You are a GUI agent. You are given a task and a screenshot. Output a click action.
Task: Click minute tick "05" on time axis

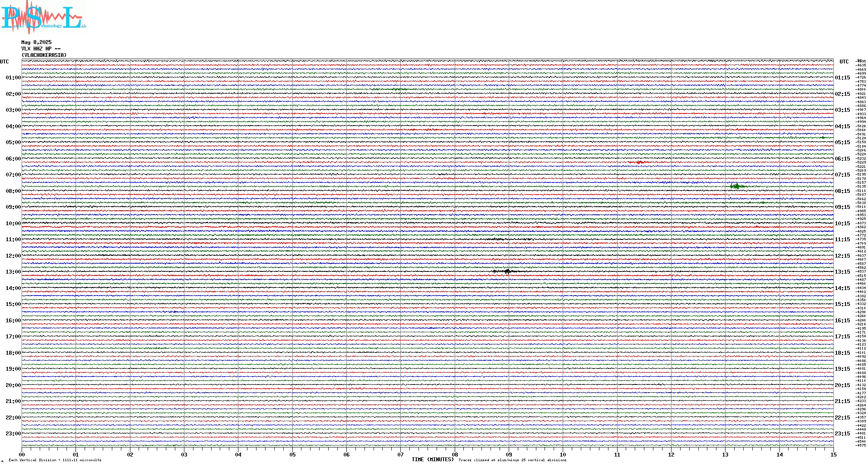point(293,454)
